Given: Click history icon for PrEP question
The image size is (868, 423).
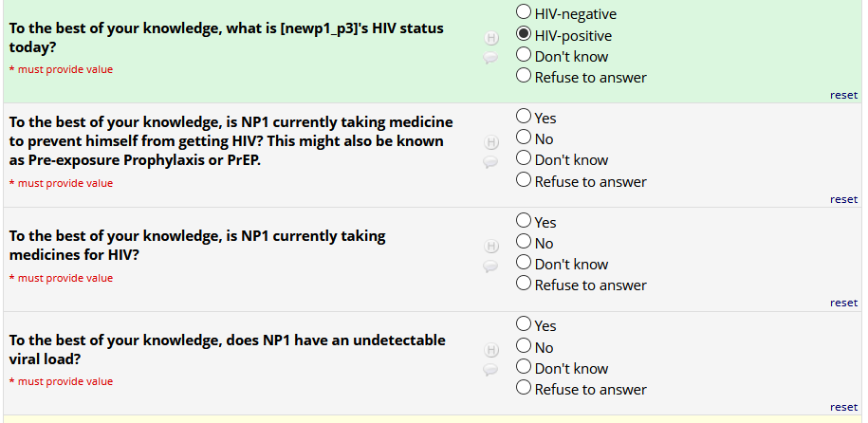Looking at the screenshot, I should 491,142.
